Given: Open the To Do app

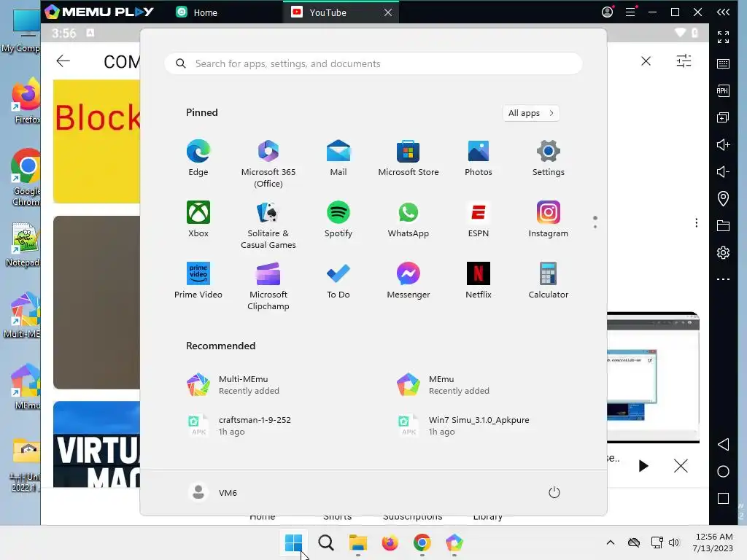Looking at the screenshot, I should click(338, 281).
